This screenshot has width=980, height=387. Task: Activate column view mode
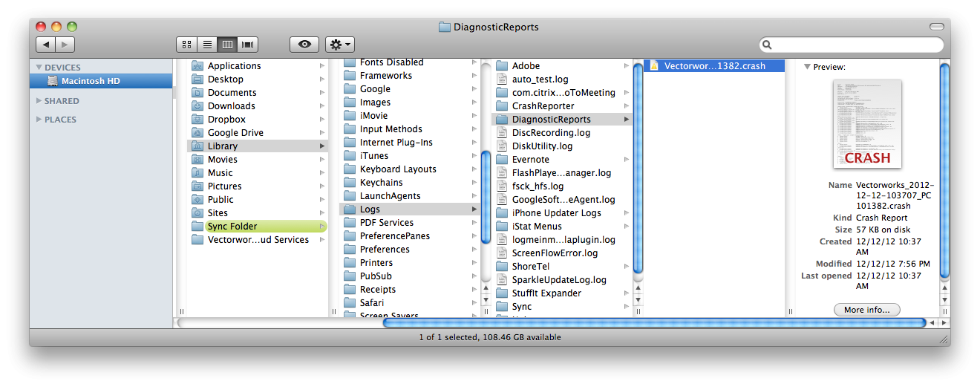[x=227, y=45]
